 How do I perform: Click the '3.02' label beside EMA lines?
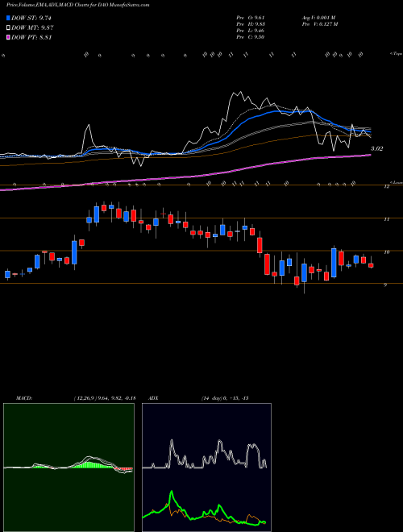click(376, 148)
